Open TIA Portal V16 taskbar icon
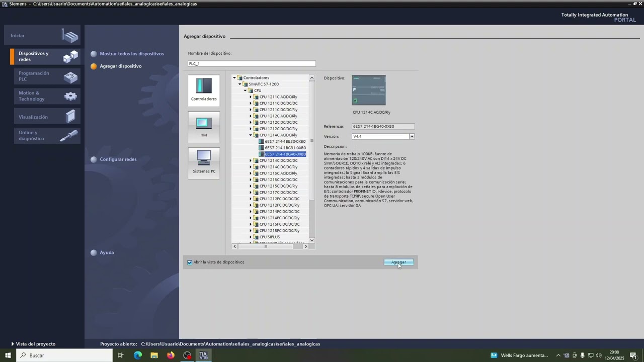Image resolution: width=644 pixels, height=362 pixels. pos(203,355)
